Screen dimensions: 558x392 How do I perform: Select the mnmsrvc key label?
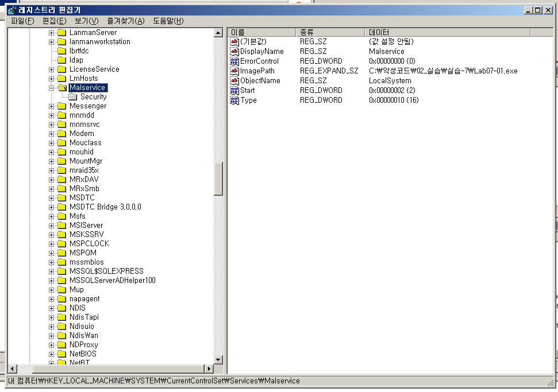[x=84, y=125]
